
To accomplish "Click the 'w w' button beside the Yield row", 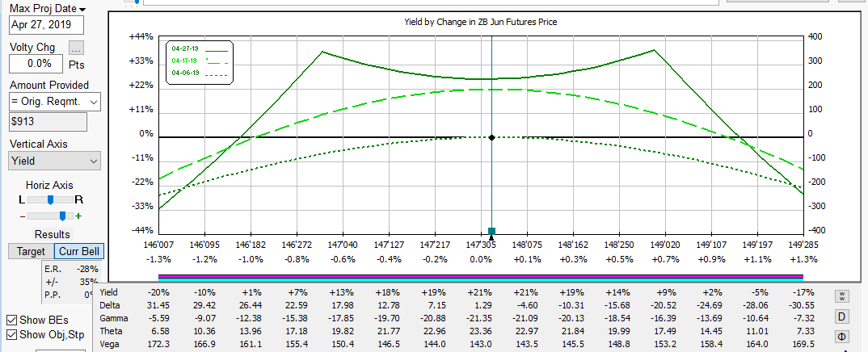I will click(x=842, y=296).
